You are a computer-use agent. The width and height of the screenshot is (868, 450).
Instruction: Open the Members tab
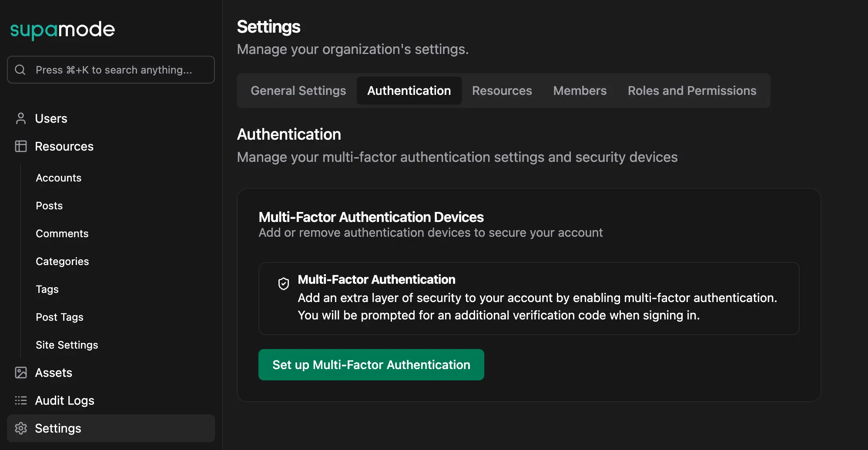pyautogui.click(x=580, y=91)
